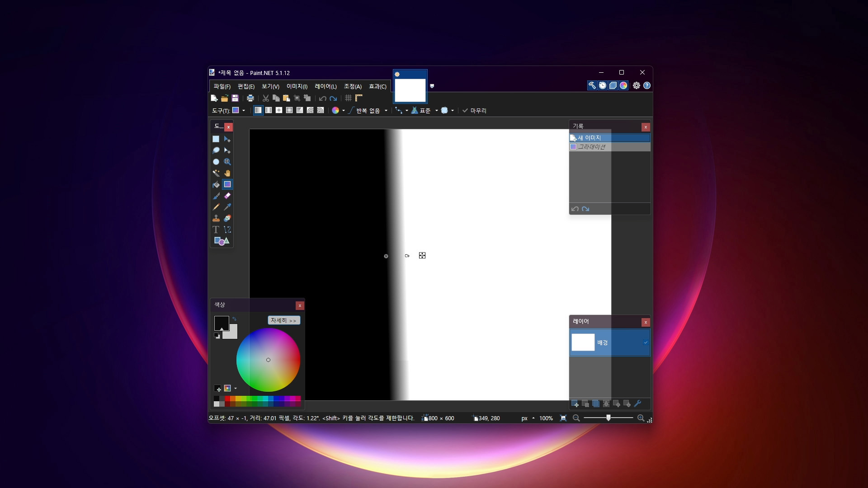This screenshot has height=488, width=868.
Task: Select the Color Picker eyedropper tool
Action: (x=227, y=207)
